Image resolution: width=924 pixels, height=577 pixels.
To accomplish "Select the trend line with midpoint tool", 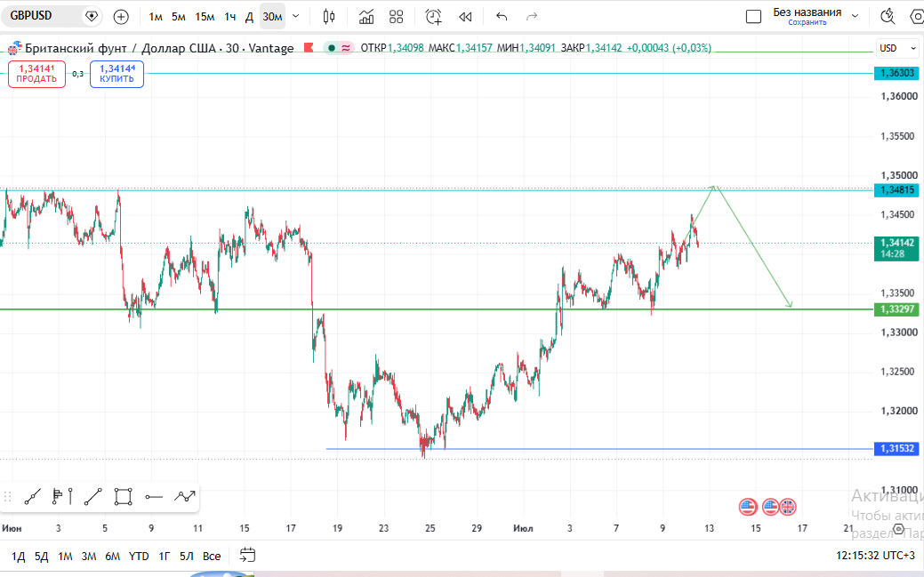I will pyautogui.click(x=32, y=497).
